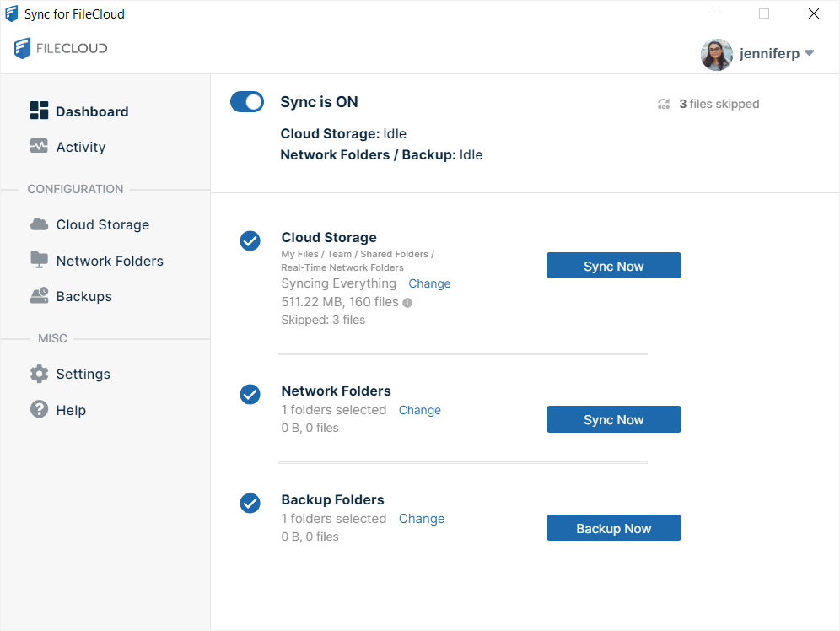Click the Activity pulse icon
The image size is (840, 631).
pos(39,146)
